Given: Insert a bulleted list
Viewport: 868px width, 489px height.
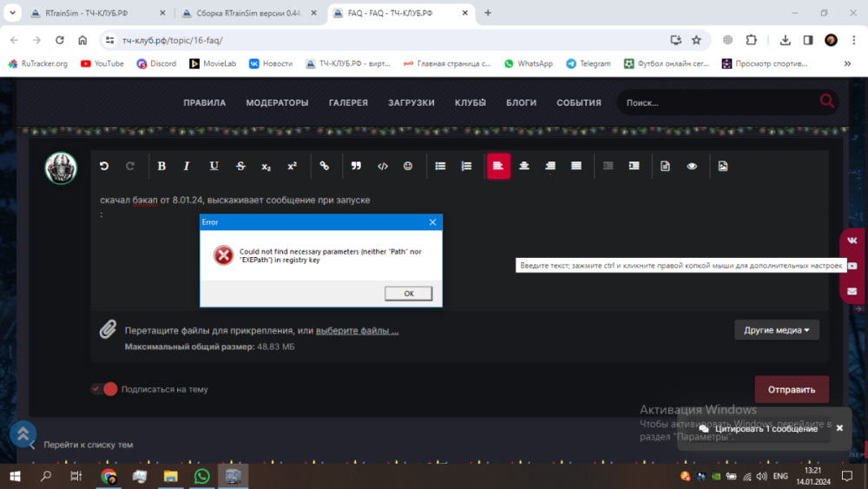Looking at the screenshot, I should pos(440,166).
